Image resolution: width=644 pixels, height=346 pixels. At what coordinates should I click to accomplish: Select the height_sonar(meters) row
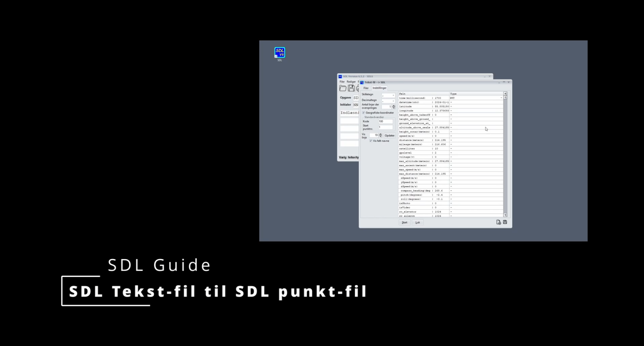[x=450, y=132]
